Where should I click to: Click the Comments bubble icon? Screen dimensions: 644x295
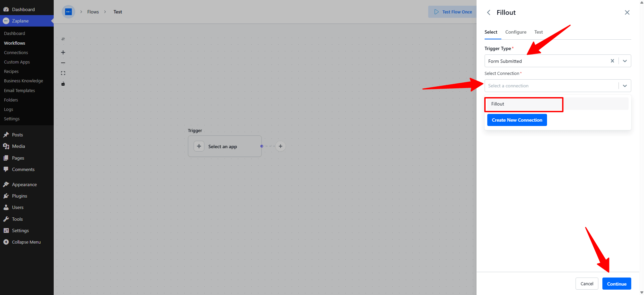point(6,169)
